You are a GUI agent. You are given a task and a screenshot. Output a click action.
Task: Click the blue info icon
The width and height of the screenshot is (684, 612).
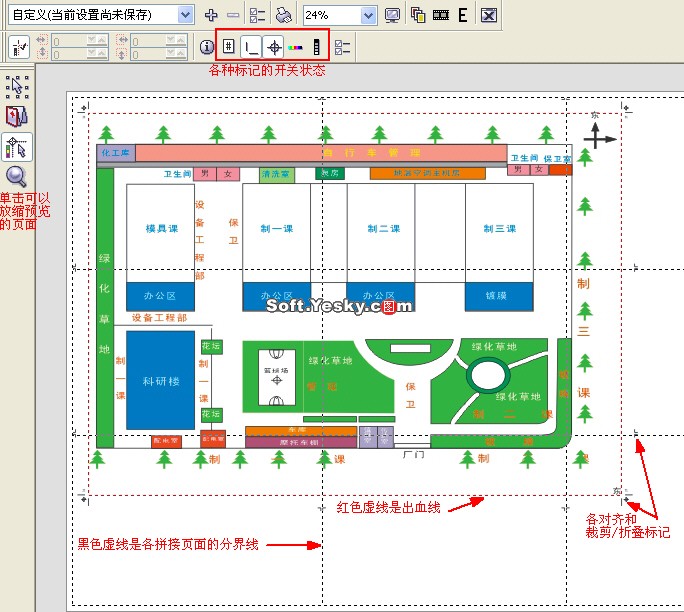pyautogui.click(x=207, y=47)
